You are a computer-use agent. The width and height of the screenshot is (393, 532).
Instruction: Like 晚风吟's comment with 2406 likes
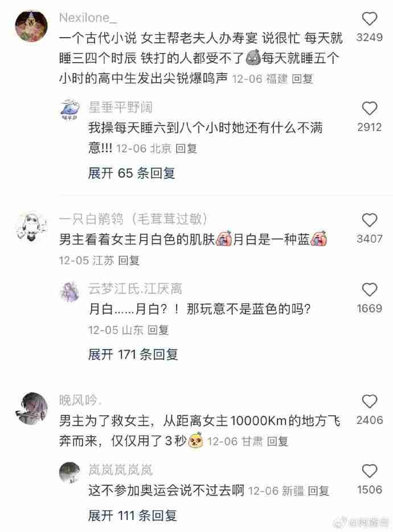tap(369, 401)
